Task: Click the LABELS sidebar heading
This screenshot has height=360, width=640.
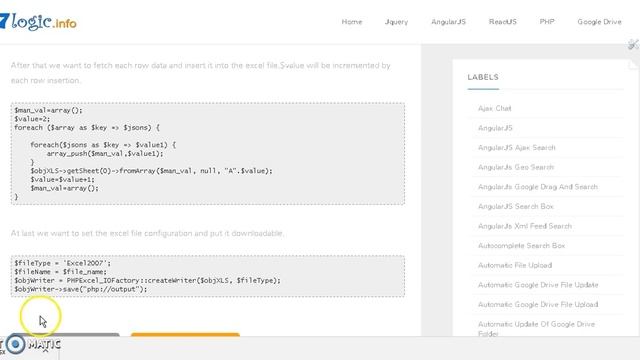Action: coord(483,77)
